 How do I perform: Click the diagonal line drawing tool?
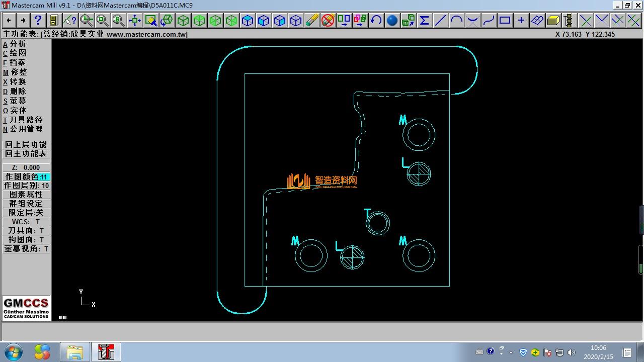pos(440,20)
